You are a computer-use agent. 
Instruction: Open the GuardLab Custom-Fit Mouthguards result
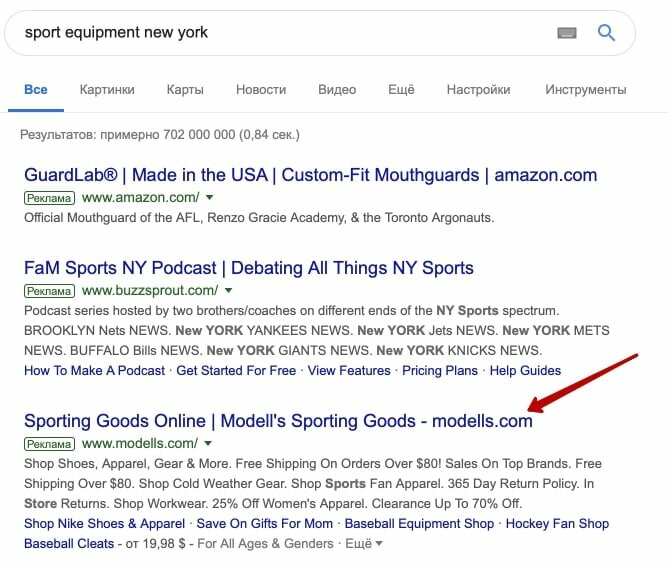pyautogui.click(x=310, y=175)
